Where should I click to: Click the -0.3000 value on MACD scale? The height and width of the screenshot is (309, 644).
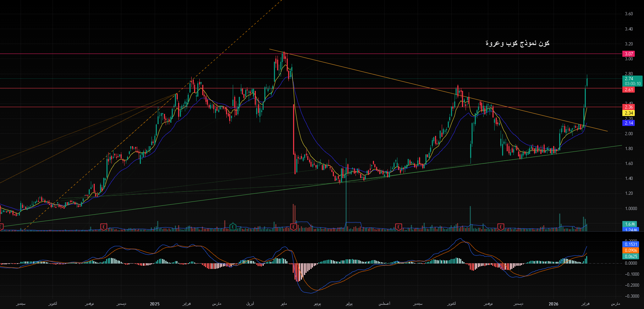tap(632, 296)
